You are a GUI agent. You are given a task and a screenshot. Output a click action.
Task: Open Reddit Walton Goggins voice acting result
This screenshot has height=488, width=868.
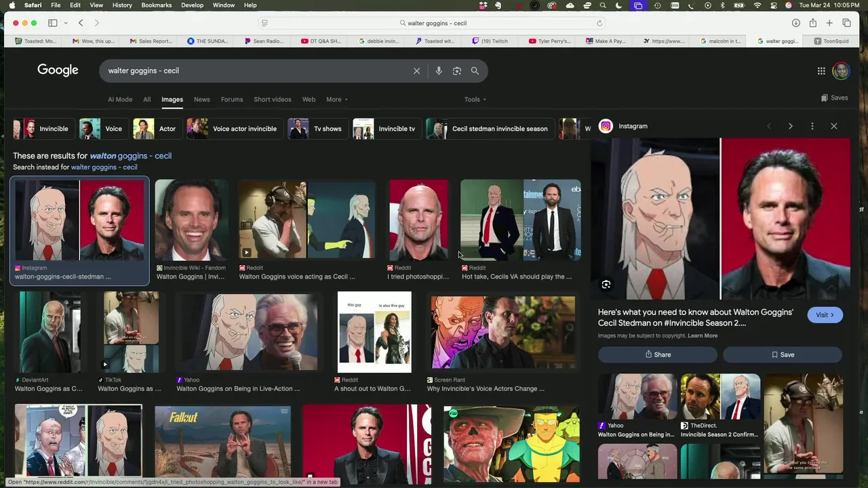click(x=307, y=230)
